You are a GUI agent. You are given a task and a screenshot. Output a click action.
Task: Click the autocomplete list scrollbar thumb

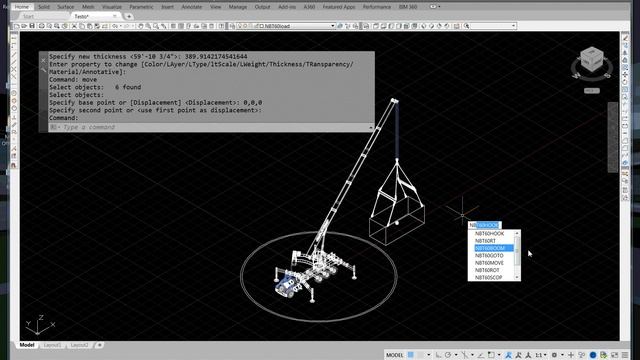pyautogui.click(x=517, y=250)
